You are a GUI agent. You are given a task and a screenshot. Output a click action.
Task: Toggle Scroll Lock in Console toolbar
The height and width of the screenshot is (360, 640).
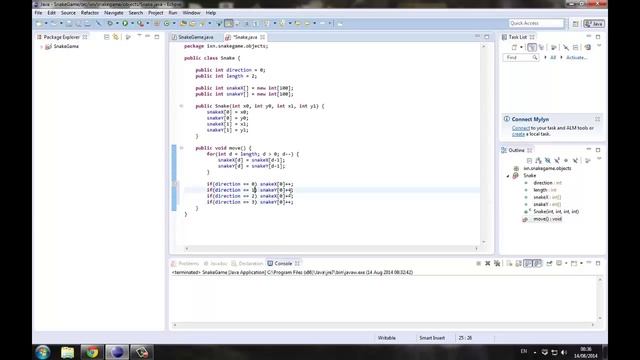[518, 264]
